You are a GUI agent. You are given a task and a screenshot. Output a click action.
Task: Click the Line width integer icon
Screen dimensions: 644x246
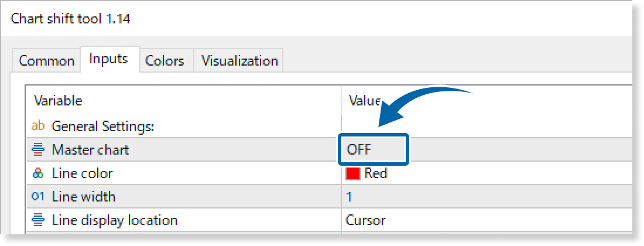point(38,197)
